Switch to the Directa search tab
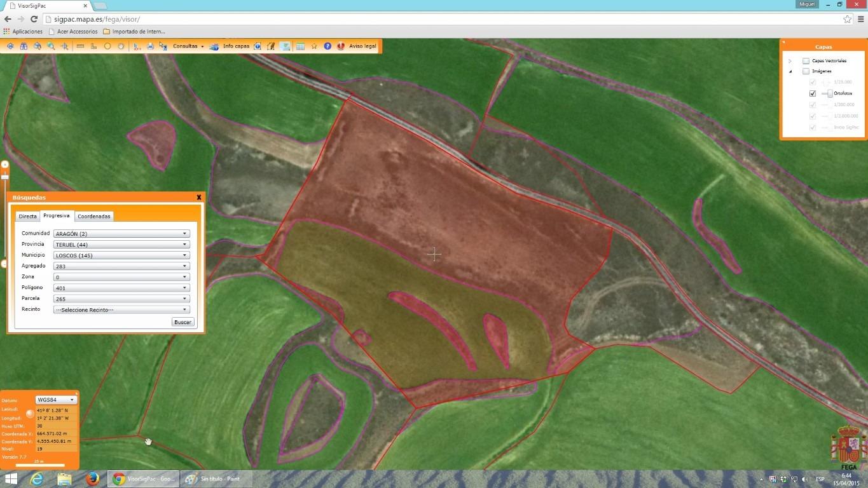The image size is (868, 488). click(x=27, y=217)
